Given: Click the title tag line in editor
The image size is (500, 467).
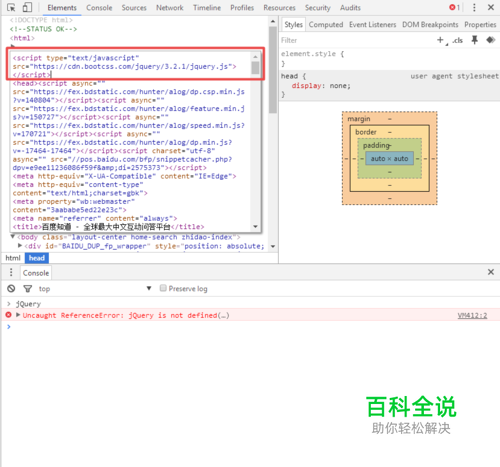Looking at the screenshot, I should pyautogui.click(x=109, y=227).
